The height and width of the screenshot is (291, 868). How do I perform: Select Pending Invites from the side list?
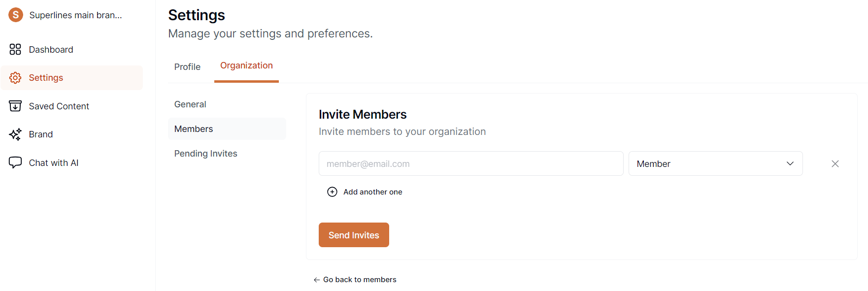coord(205,153)
